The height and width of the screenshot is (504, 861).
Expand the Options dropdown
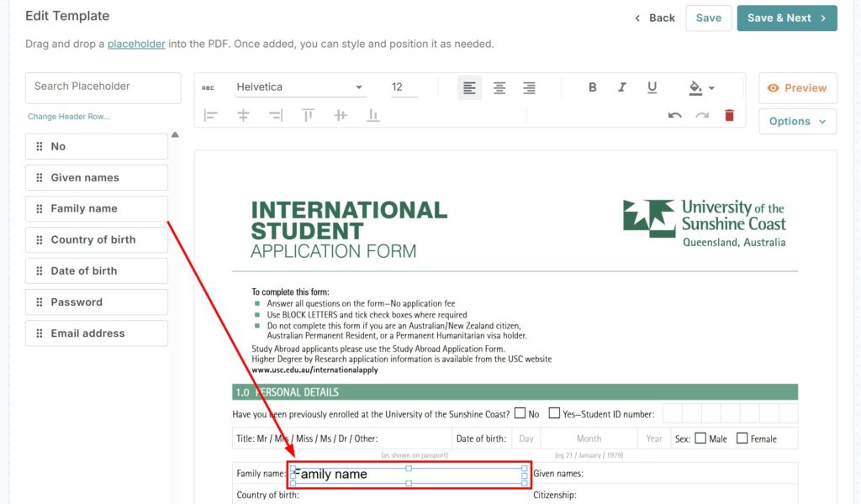pyautogui.click(x=797, y=121)
